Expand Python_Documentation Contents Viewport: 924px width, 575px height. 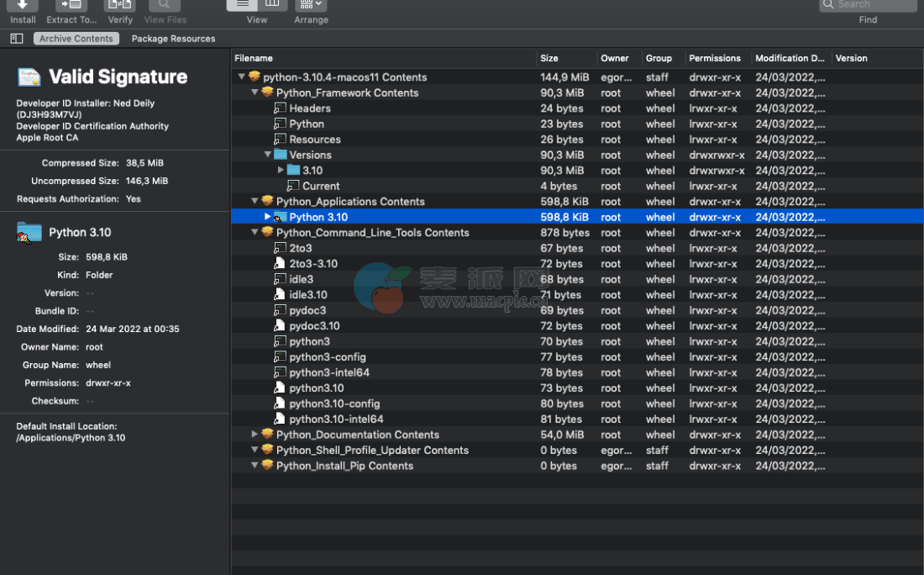tap(255, 434)
